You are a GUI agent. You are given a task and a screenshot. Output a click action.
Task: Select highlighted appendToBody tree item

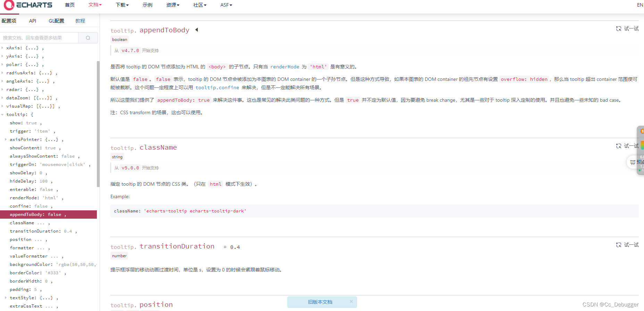[x=48, y=215]
